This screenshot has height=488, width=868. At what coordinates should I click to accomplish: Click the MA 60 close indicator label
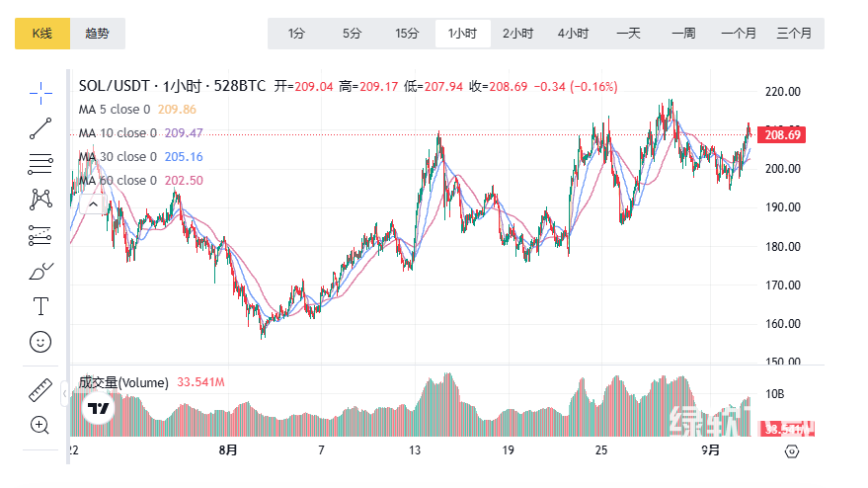tap(115, 181)
